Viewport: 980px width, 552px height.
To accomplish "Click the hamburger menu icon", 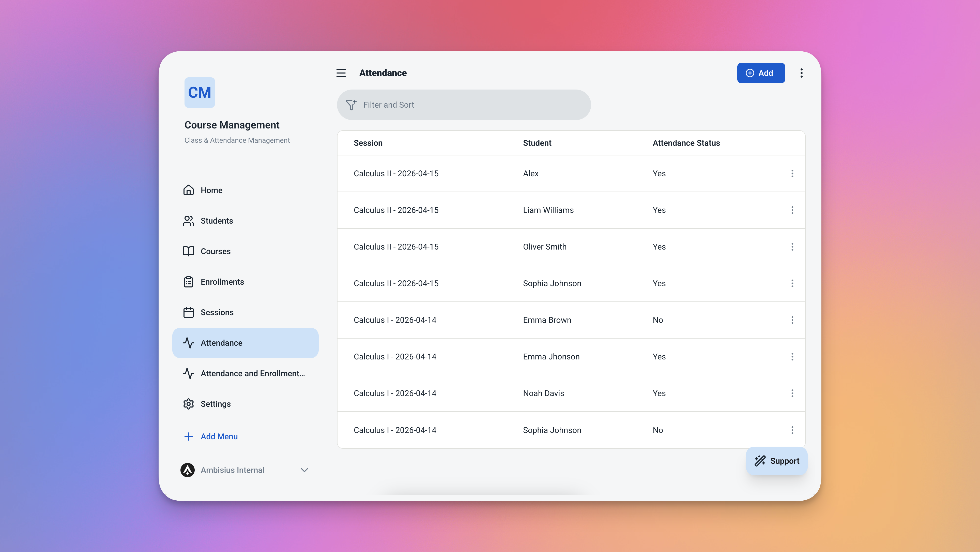I will [341, 73].
